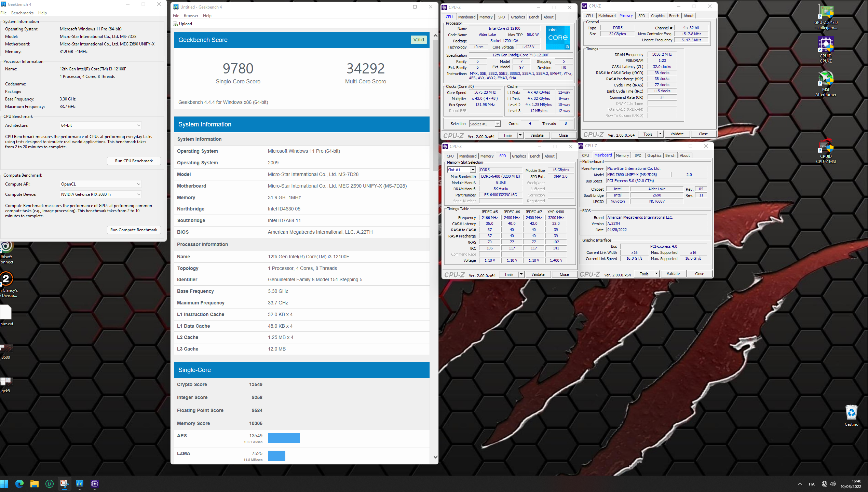Switch to Bench tab in Memory window
The image size is (868, 492).
click(674, 16)
